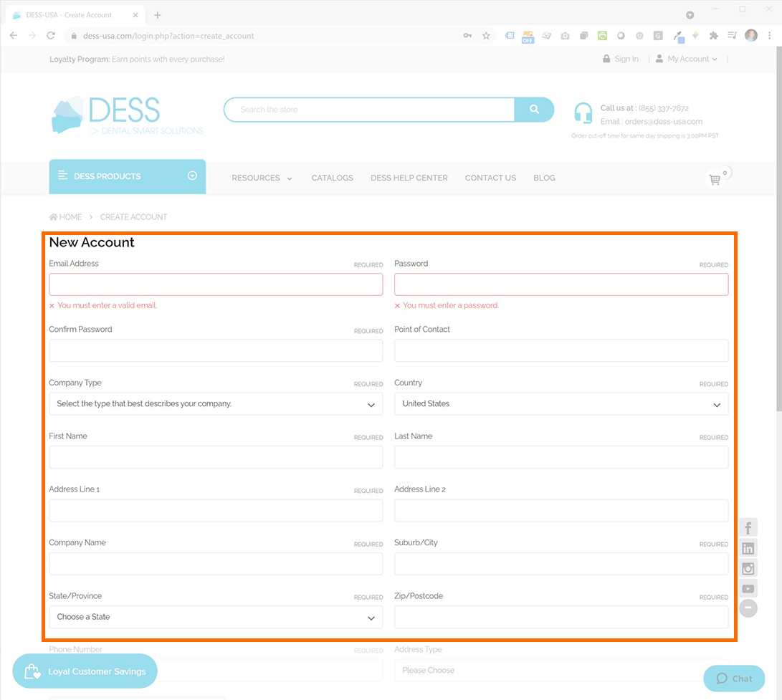The height and width of the screenshot is (700, 782).
Task: Open the media playlist control icon
Action: tap(732, 35)
